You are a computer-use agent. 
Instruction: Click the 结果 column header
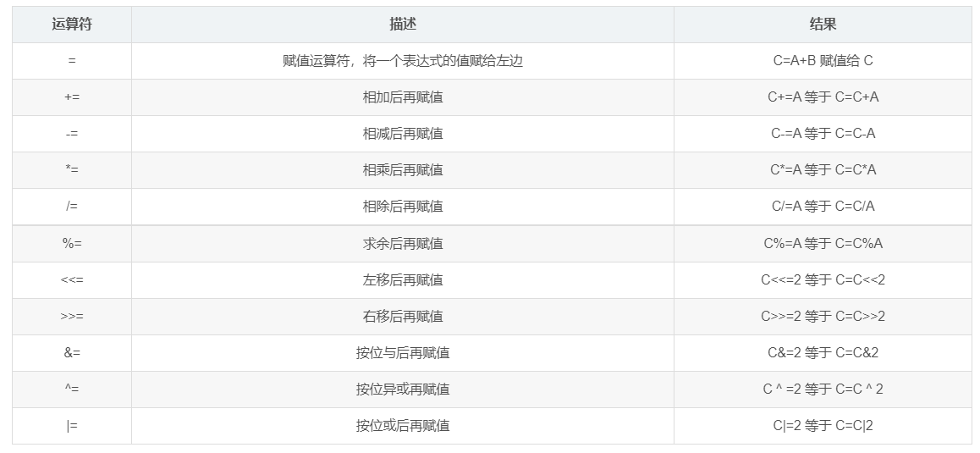pos(823,25)
